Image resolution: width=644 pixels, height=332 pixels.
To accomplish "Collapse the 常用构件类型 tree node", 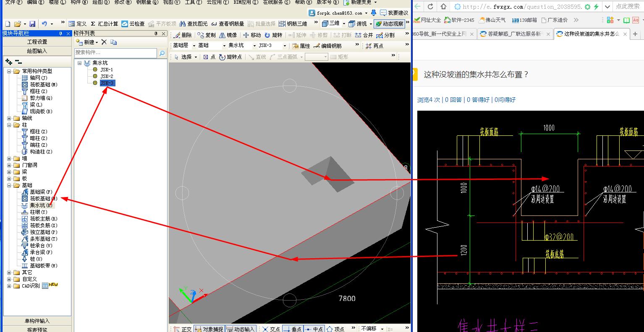I will click(x=9, y=71).
